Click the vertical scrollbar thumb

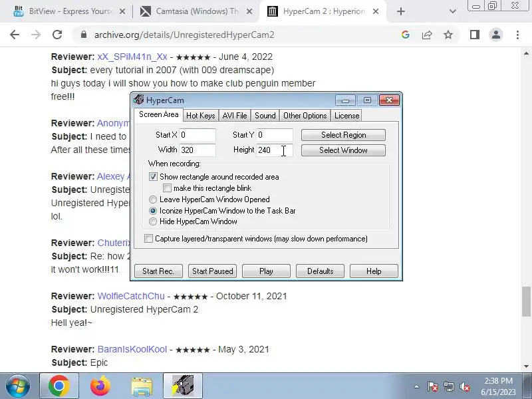[526, 302]
